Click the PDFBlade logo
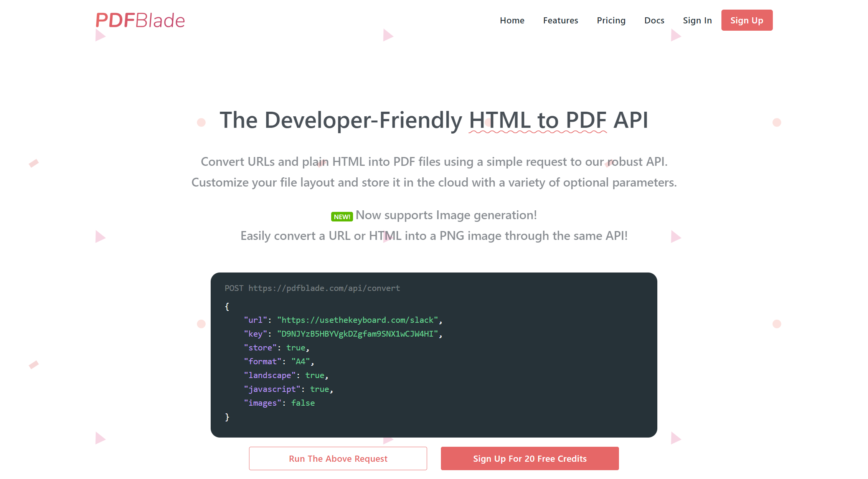868x479 pixels. pyautogui.click(x=140, y=20)
